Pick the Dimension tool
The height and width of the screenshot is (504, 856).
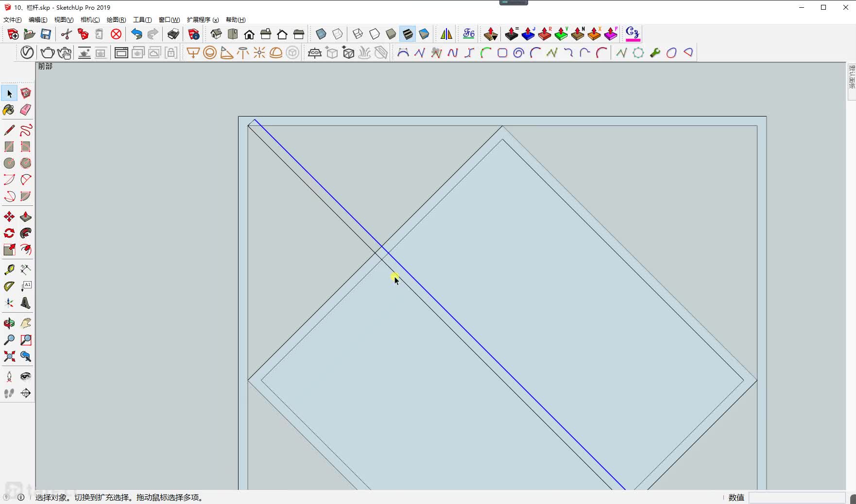pos(26,270)
